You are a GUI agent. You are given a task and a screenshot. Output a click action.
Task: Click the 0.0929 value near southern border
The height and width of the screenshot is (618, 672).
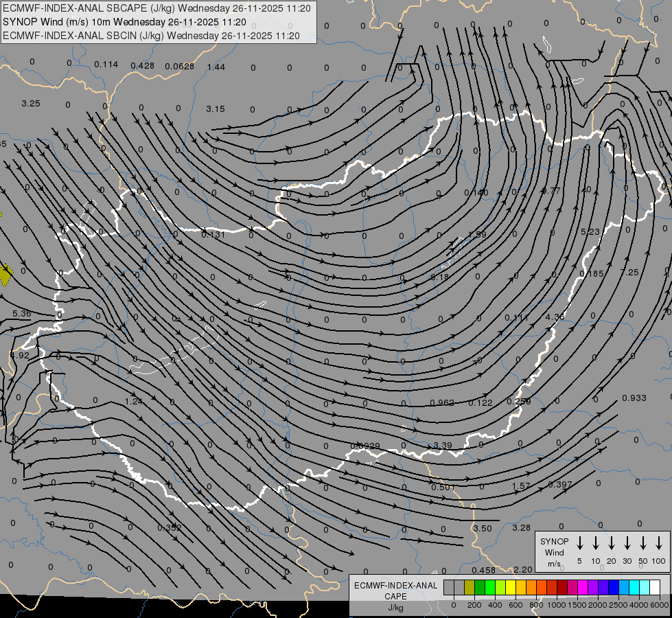tap(365, 446)
